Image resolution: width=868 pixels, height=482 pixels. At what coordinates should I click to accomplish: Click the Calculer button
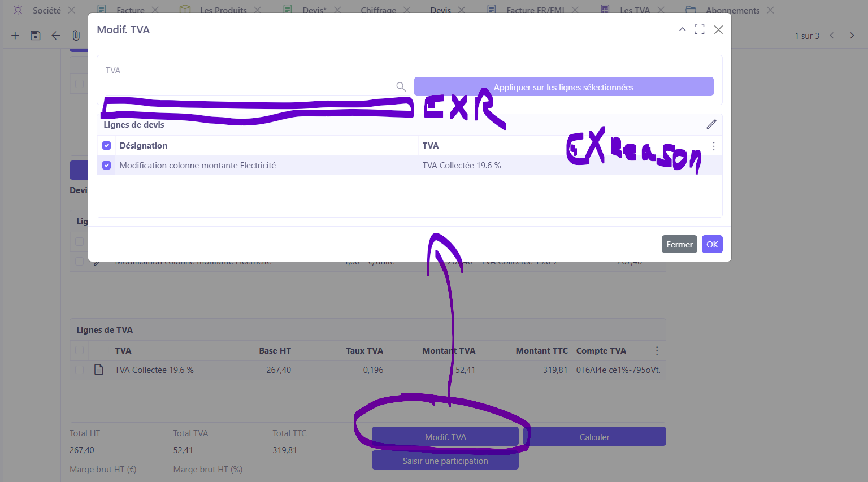pyautogui.click(x=594, y=437)
